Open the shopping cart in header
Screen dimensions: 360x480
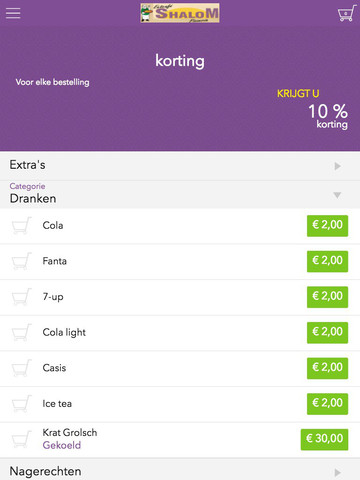click(347, 13)
